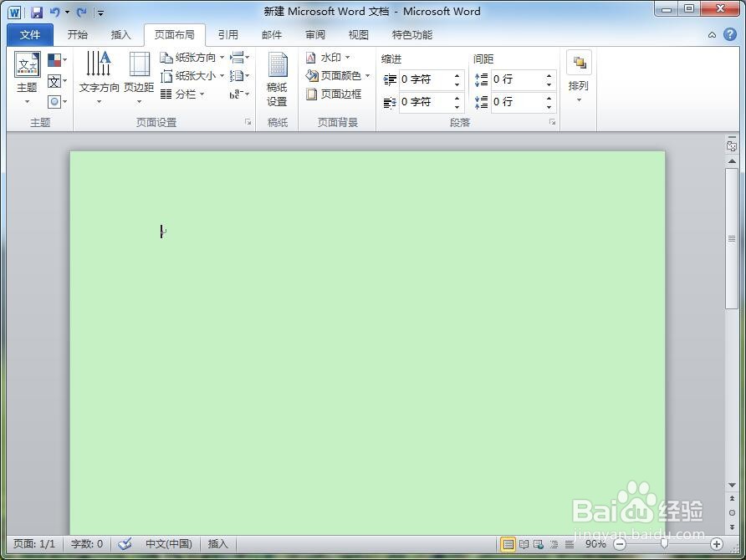Open the 段落 dialog launcher

pos(552,121)
